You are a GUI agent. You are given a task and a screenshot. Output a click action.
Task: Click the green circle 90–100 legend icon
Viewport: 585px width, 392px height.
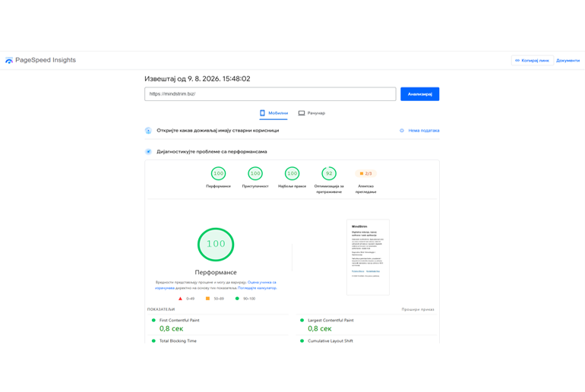click(237, 299)
